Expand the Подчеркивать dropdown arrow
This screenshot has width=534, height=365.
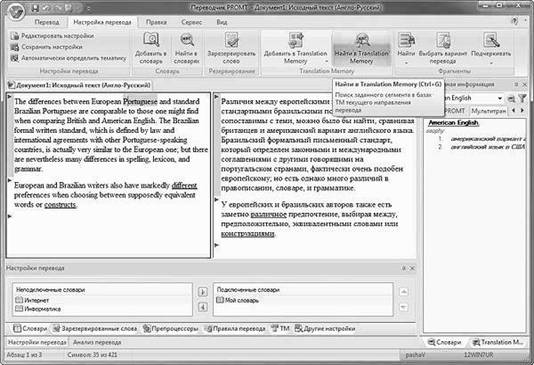pos(491,63)
